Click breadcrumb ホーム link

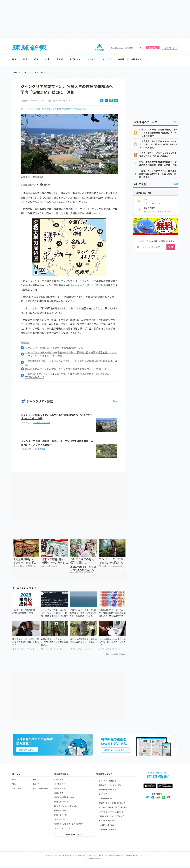coord(15,72)
